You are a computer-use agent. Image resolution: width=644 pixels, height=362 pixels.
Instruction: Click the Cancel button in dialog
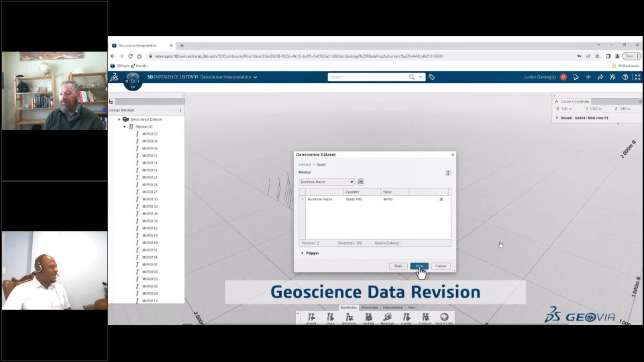tap(441, 266)
